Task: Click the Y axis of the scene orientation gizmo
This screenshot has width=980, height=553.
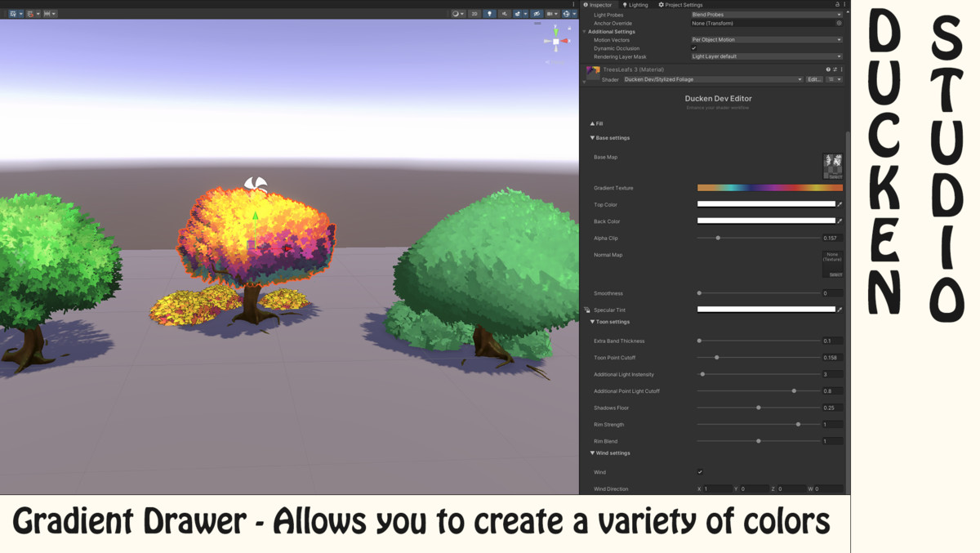Action: click(555, 31)
